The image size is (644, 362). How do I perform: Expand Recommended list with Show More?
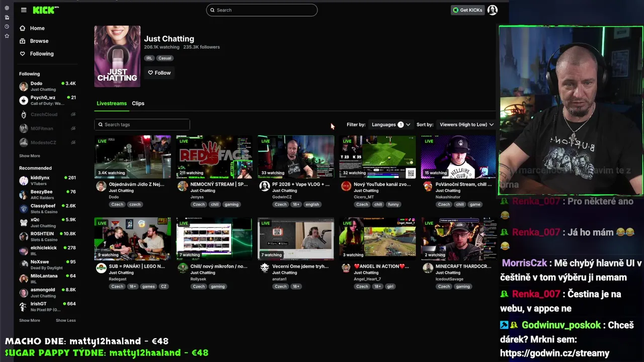[x=30, y=320]
